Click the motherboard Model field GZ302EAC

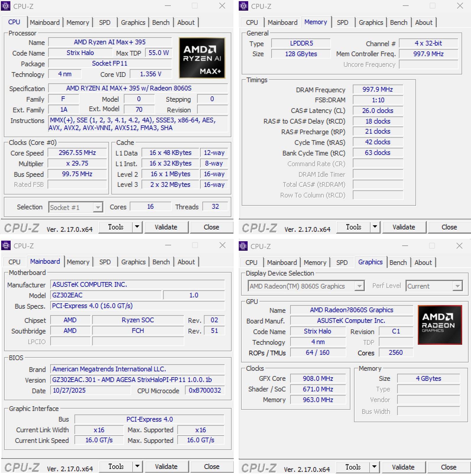click(106, 295)
